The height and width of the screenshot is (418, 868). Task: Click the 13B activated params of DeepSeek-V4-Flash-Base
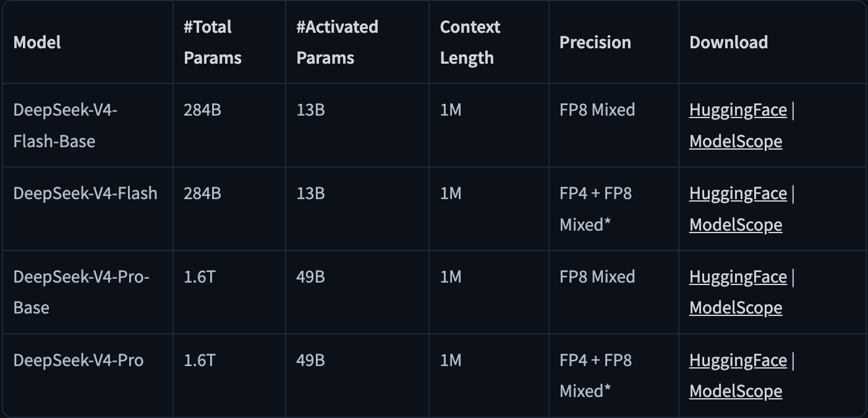(x=310, y=110)
